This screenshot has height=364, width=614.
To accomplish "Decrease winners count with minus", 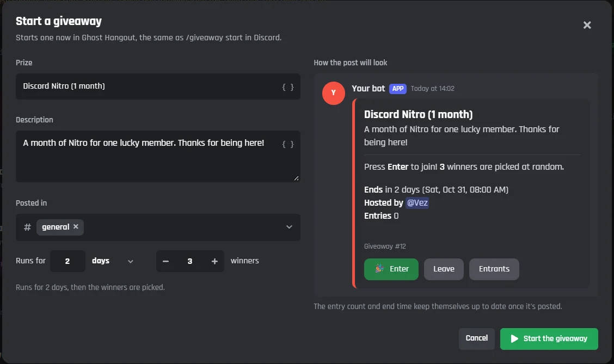I will pyautogui.click(x=165, y=261).
